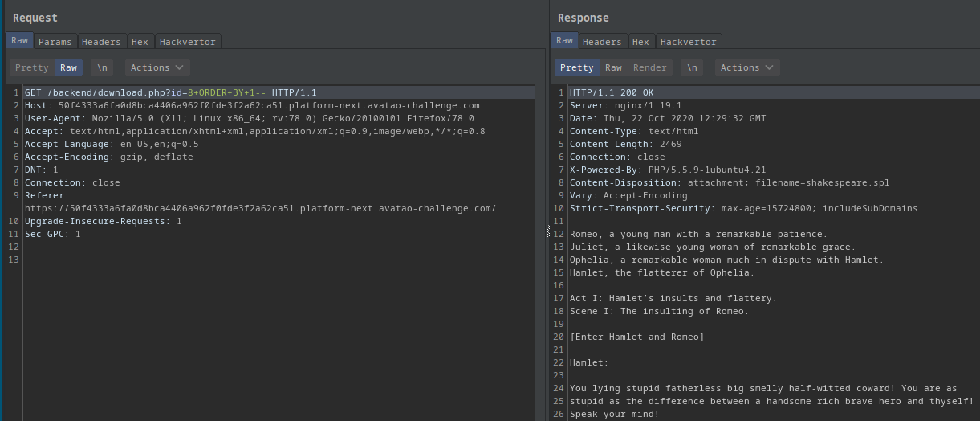Toggle the \n button in the Response panel
This screenshot has width=980, height=421.
click(x=693, y=67)
